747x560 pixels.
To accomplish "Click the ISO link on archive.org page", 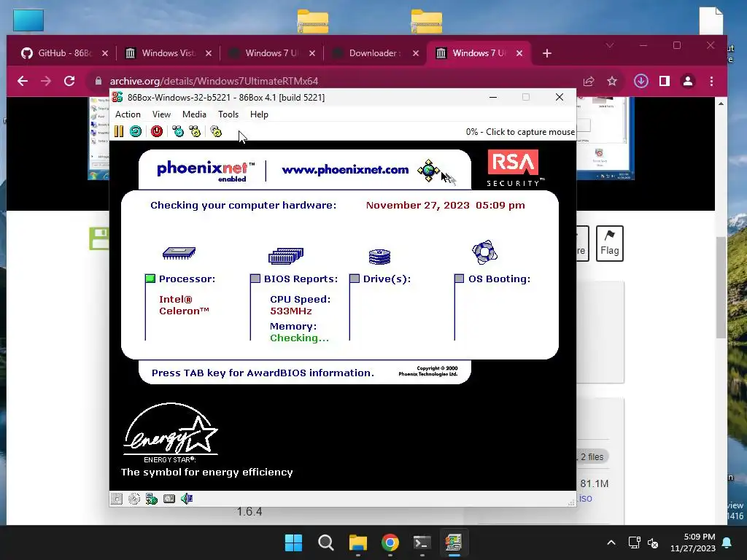I will click(x=586, y=498).
